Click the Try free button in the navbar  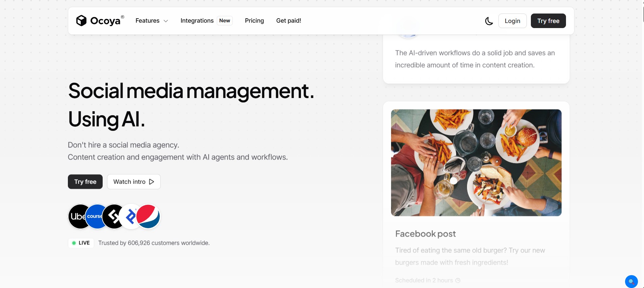coord(548,21)
